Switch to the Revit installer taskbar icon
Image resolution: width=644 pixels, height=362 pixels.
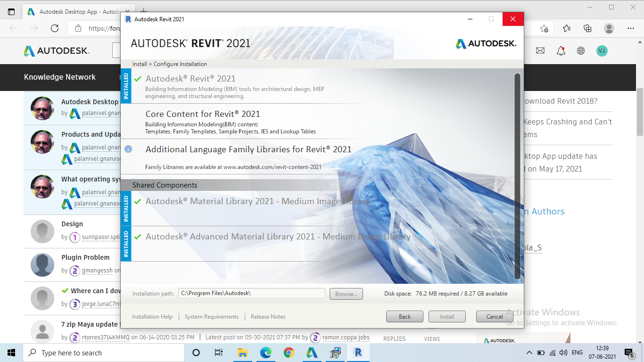click(358, 353)
